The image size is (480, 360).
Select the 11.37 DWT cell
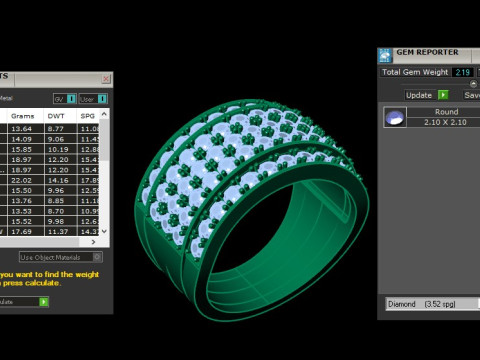(x=60, y=232)
